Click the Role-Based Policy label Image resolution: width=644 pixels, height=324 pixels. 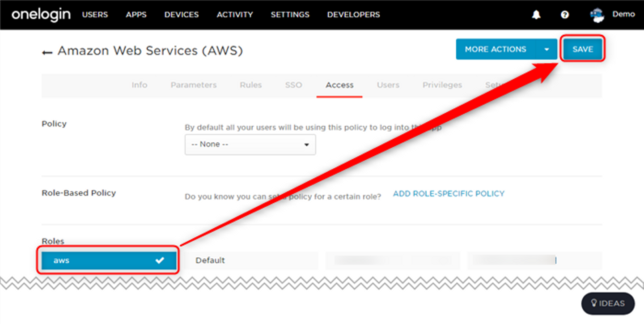click(x=79, y=193)
